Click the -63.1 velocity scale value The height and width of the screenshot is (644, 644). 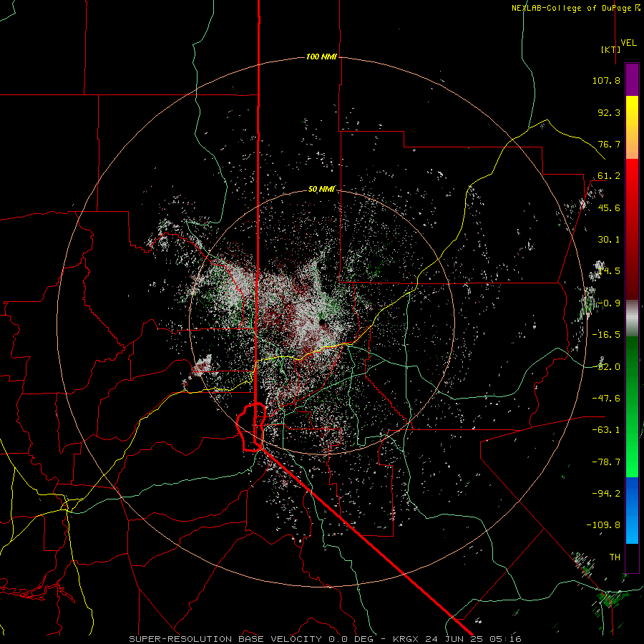606,430
